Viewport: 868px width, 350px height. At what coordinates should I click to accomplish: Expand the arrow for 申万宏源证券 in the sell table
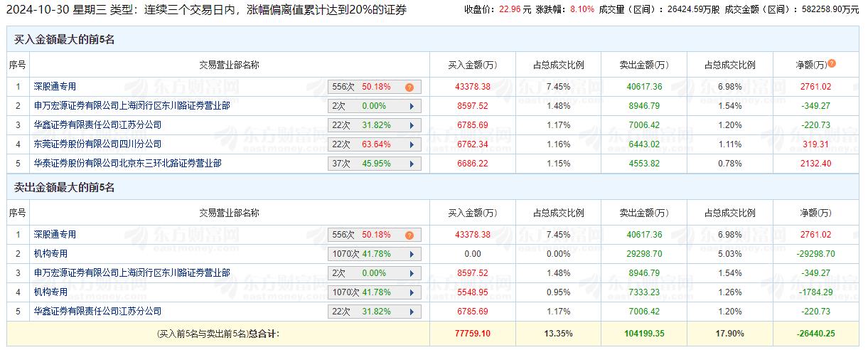click(x=412, y=273)
